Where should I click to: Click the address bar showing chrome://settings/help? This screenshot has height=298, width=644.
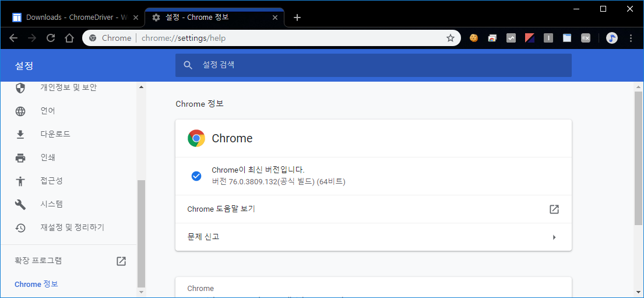point(271,38)
